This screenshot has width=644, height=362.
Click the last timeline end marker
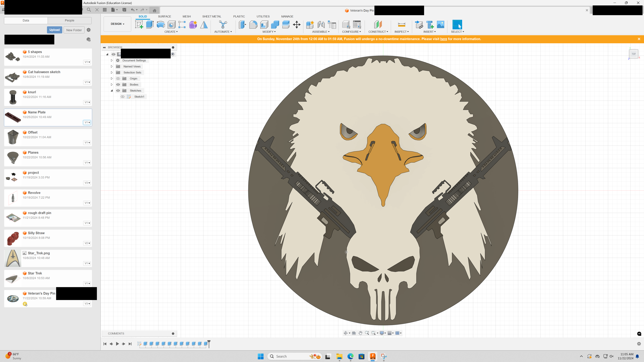pos(209,344)
